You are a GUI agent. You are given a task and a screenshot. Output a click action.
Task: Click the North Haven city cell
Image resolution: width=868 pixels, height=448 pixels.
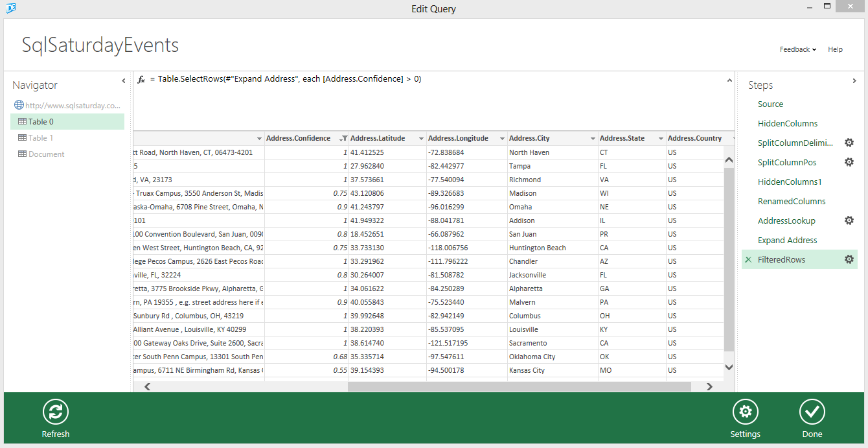point(553,152)
